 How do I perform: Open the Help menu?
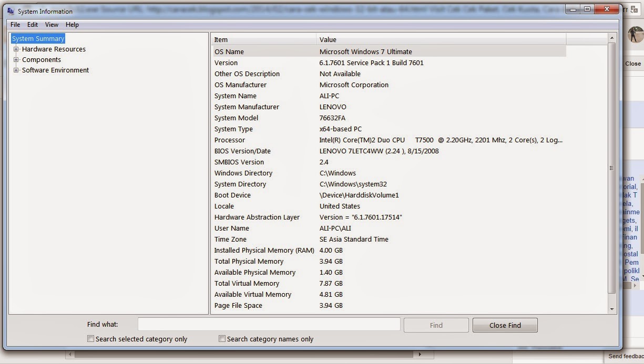(x=72, y=25)
